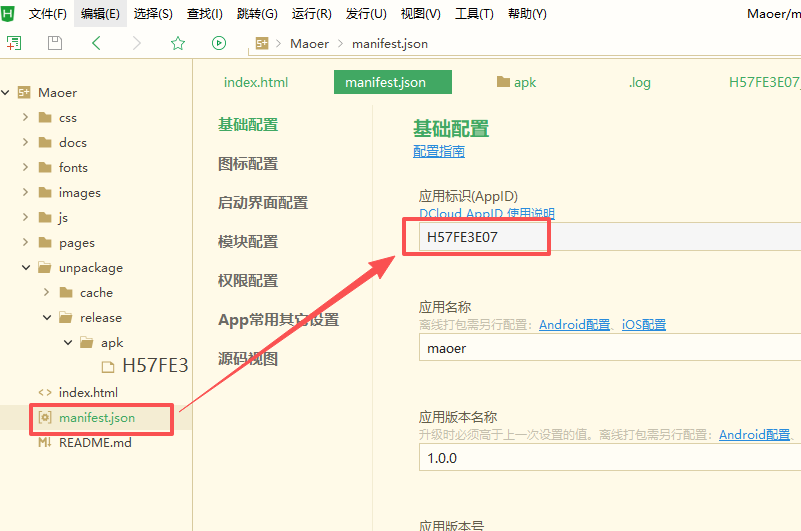Open the 帮助(Y) menu
801x531 pixels.
click(527, 14)
